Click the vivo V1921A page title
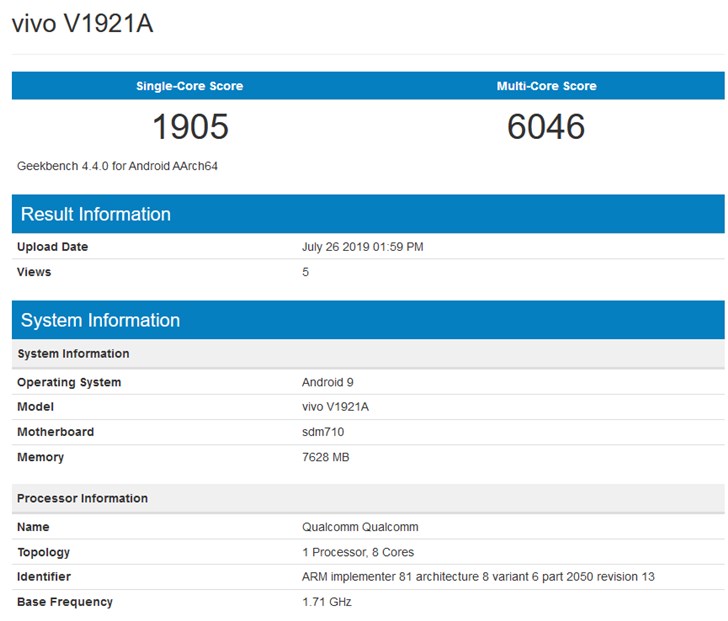This screenshot has width=728, height=621. click(x=82, y=24)
